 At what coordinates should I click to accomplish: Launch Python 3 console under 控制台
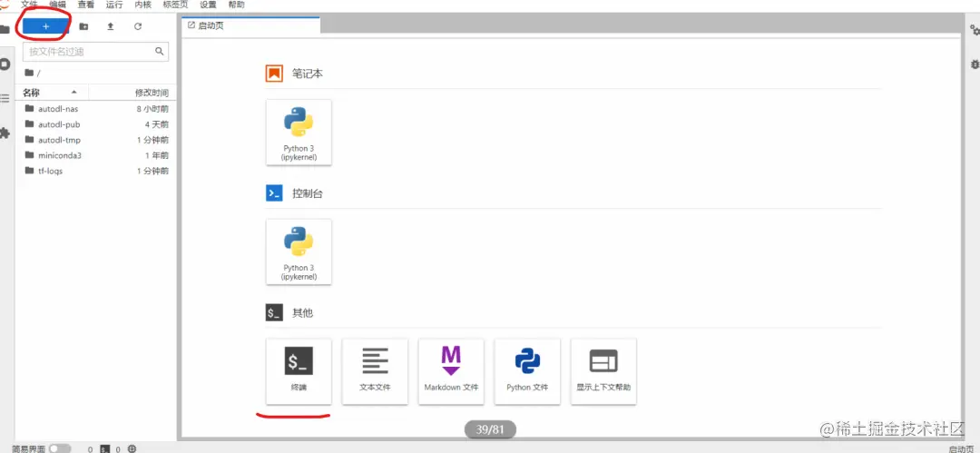point(299,251)
